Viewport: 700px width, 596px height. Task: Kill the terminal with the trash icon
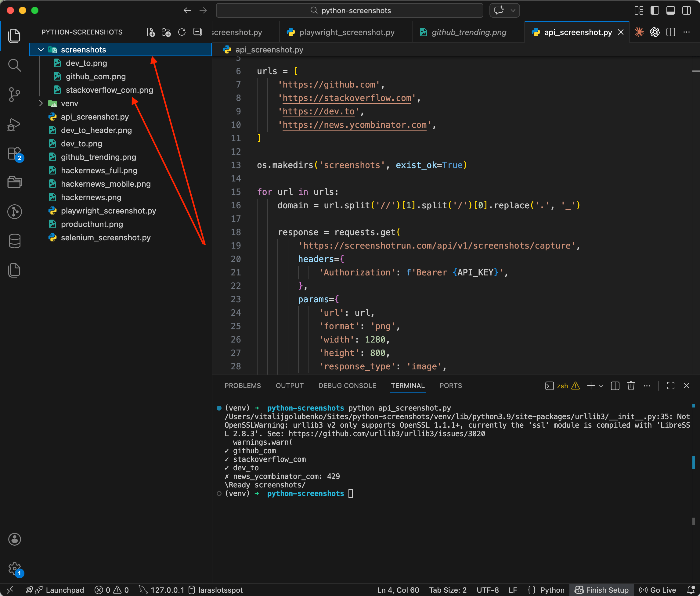coord(631,386)
